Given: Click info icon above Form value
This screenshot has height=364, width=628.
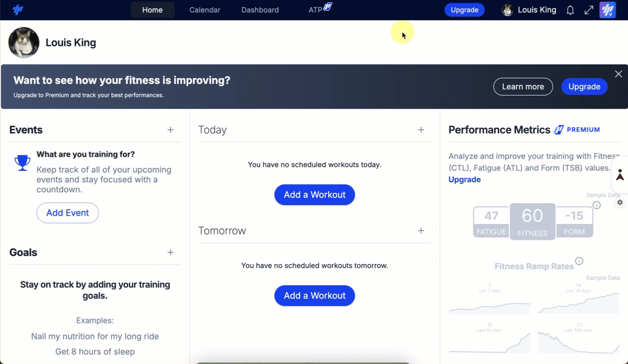Looking at the screenshot, I should [596, 205].
